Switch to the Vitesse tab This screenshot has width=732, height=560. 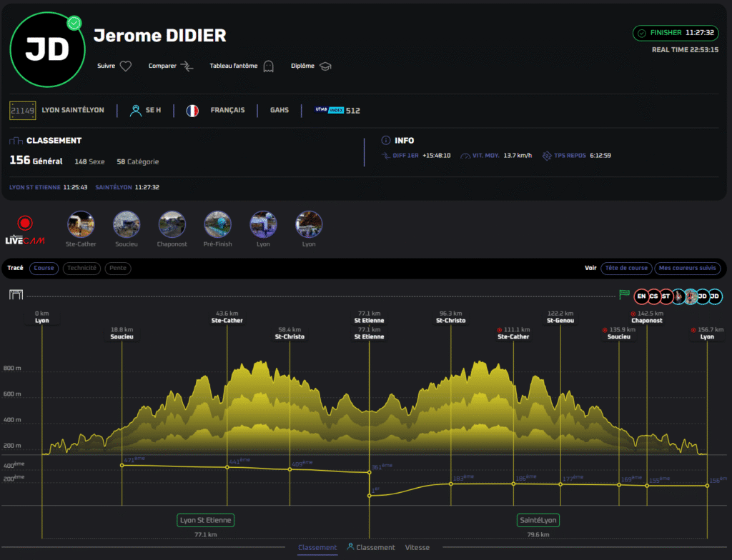(x=417, y=548)
